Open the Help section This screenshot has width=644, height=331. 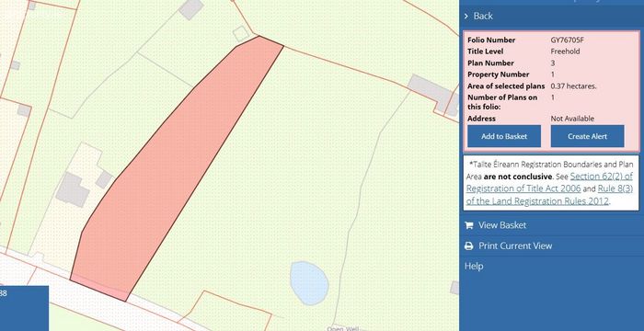[474, 266]
